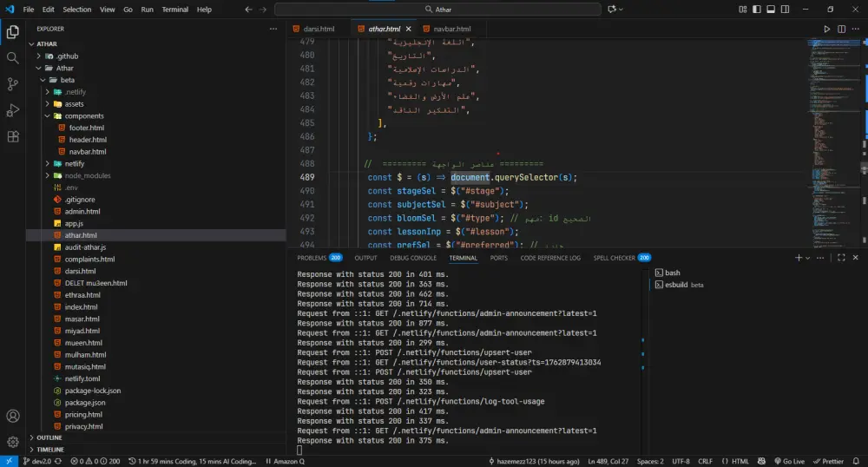Expand the node_modules folder

tap(87, 175)
